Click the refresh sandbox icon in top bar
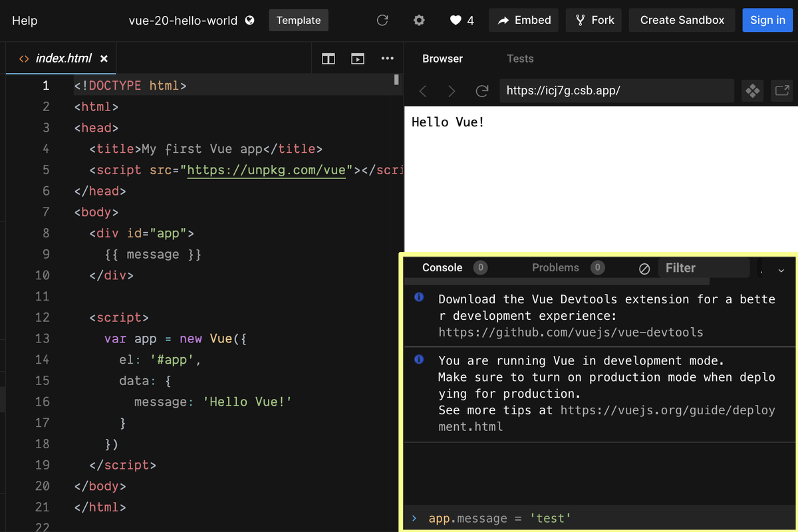The image size is (798, 532). [382, 20]
